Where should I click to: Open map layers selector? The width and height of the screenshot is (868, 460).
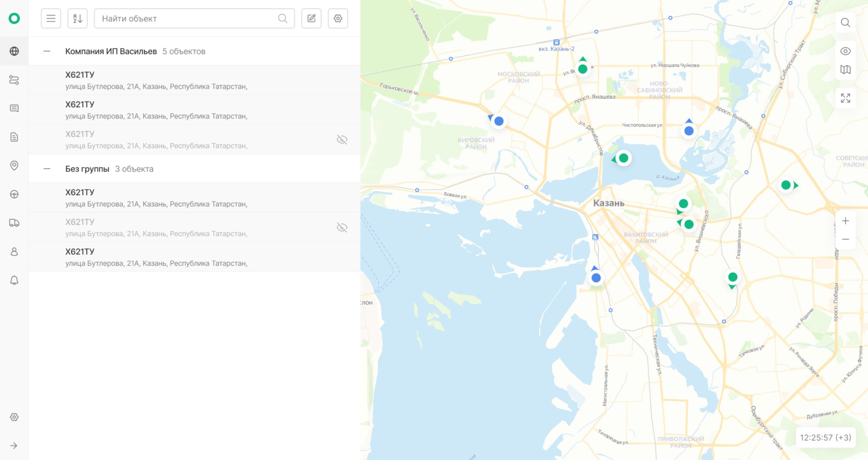coord(846,70)
